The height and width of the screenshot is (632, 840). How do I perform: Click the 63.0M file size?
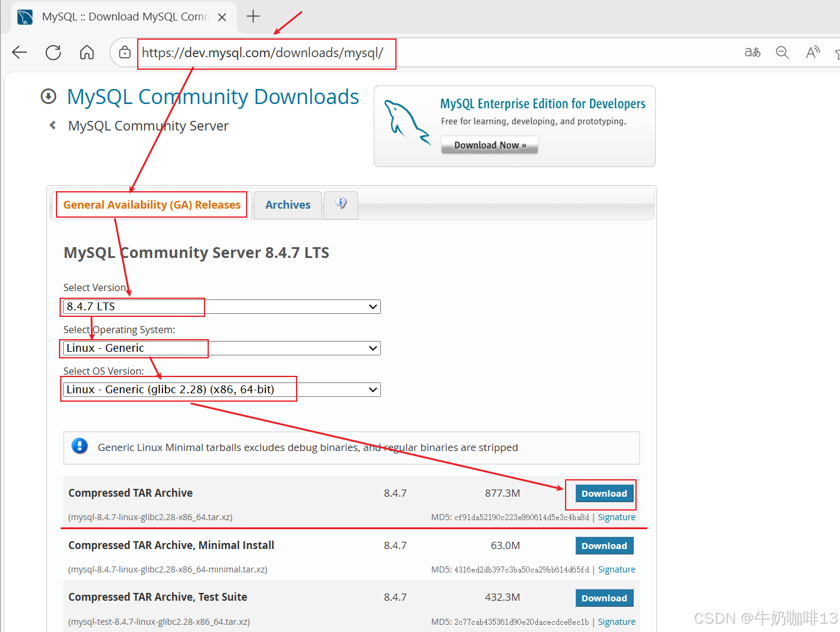pyautogui.click(x=505, y=546)
